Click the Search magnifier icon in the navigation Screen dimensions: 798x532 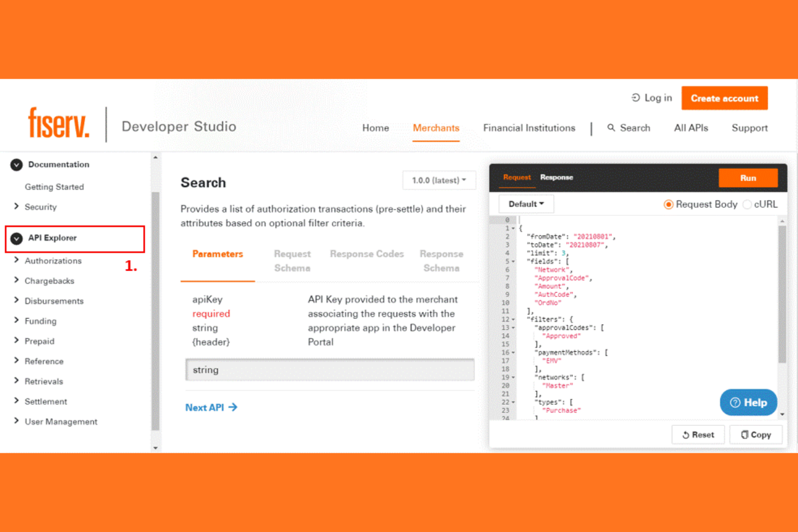pyautogui.click(x=611, y=128)
